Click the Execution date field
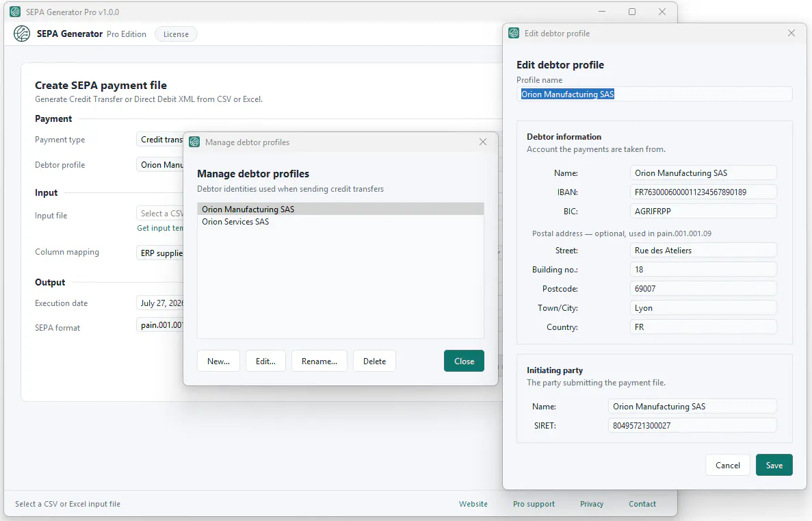This screenshot has height=521, width=812. click(160, 303)
